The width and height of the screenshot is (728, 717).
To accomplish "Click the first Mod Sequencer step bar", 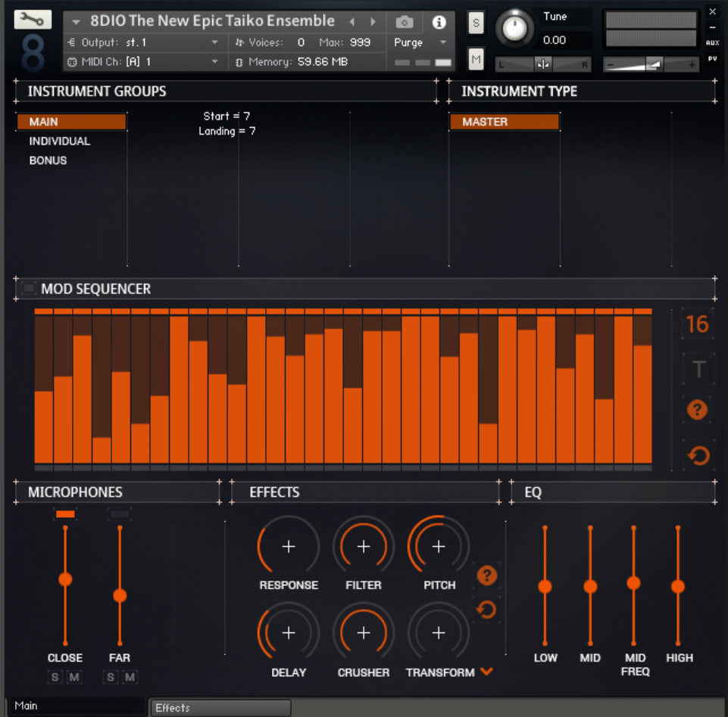I will tap(44, 389).
